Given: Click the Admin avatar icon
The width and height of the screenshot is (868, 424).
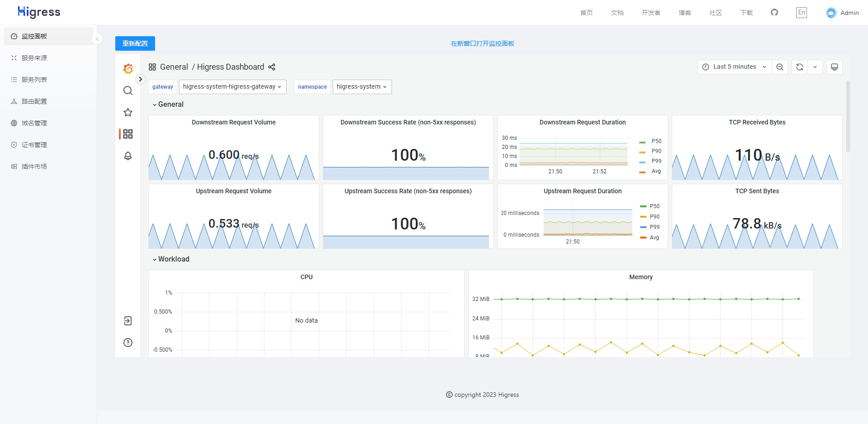Looking at the screenshot, I should (831, 13).
